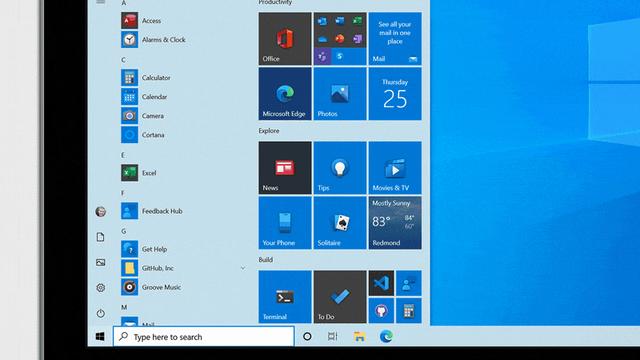Open the small Calculator tile in Build group

click(409, 311)
